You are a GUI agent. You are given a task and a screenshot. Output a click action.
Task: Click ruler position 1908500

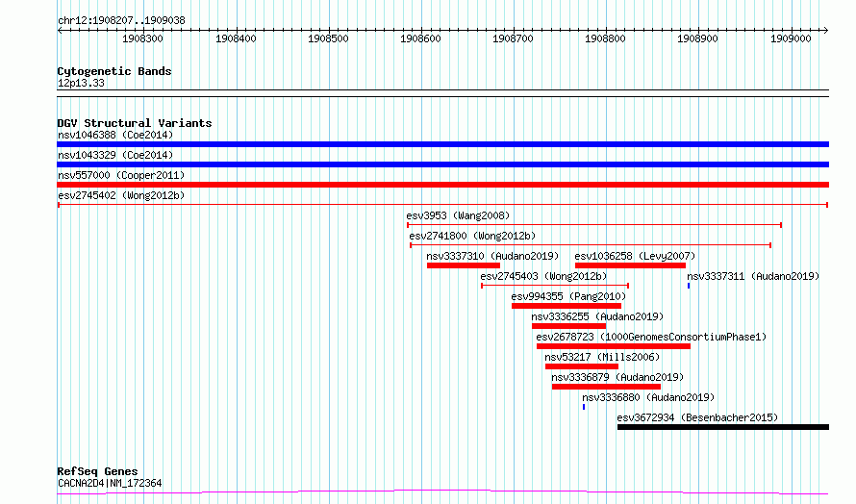tap(328, 38)
